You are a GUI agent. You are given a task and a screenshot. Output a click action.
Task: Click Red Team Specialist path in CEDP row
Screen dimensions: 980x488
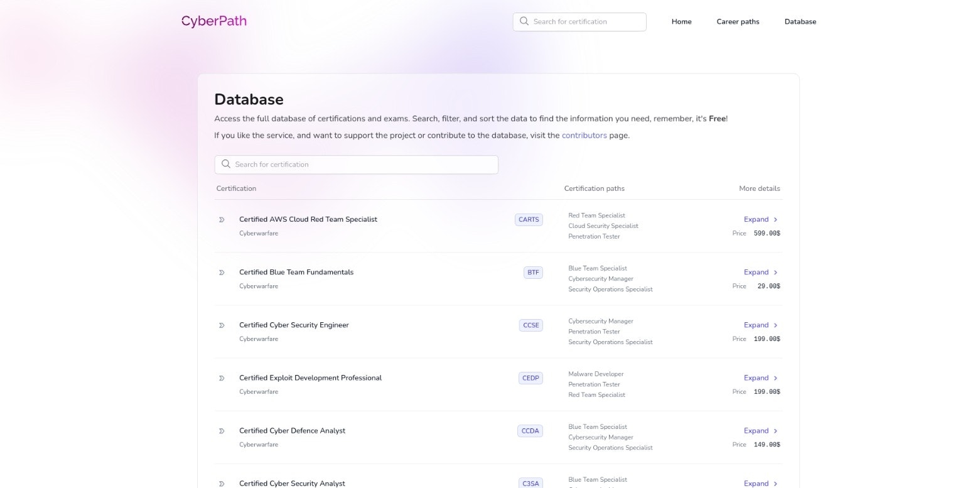(x=596, y=395)
